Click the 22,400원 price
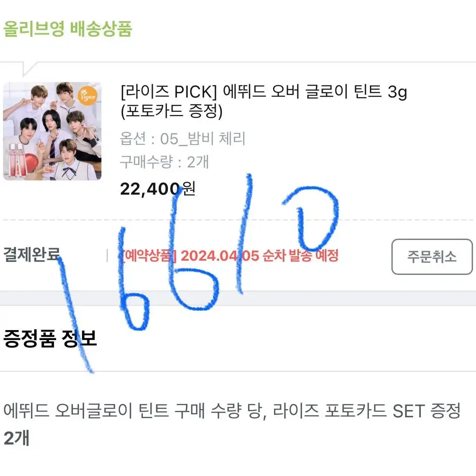Screen dimensions: 476x476 click(158, 189)
